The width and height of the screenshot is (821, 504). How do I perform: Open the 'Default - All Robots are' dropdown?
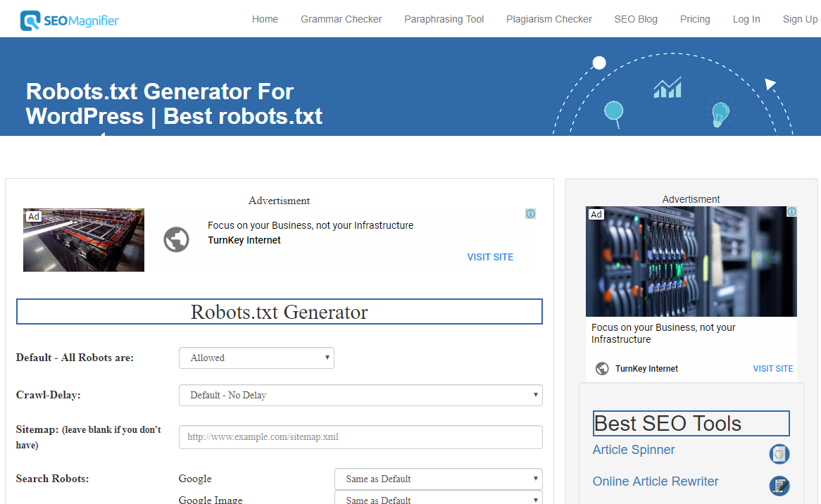click(256, 358)
